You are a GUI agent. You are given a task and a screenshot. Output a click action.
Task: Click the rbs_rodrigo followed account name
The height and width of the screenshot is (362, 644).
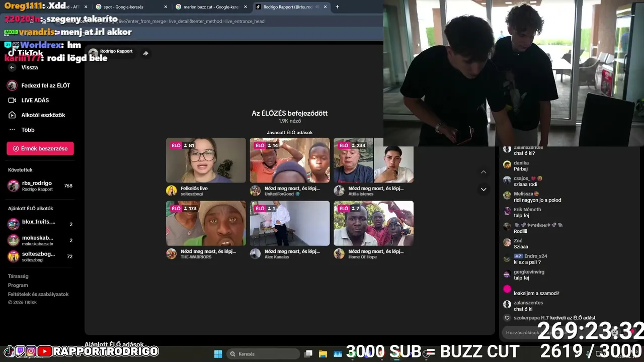[37, 183]
